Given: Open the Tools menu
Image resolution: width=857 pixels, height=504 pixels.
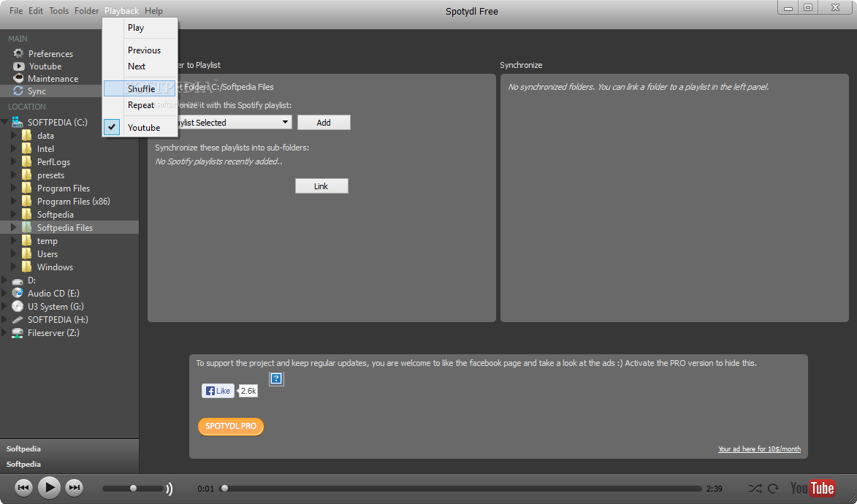Looking at the screenshot, I should pyautogui.click(x=59, y=11).
